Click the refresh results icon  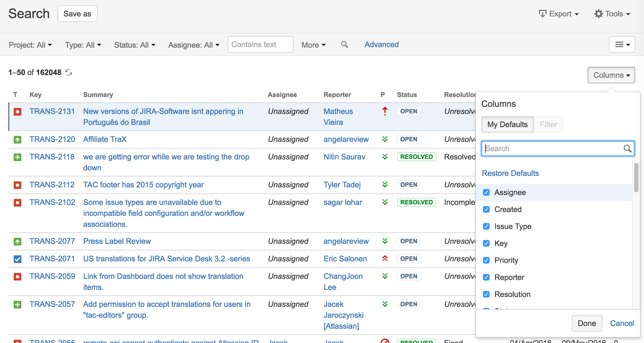pos(69,72)
